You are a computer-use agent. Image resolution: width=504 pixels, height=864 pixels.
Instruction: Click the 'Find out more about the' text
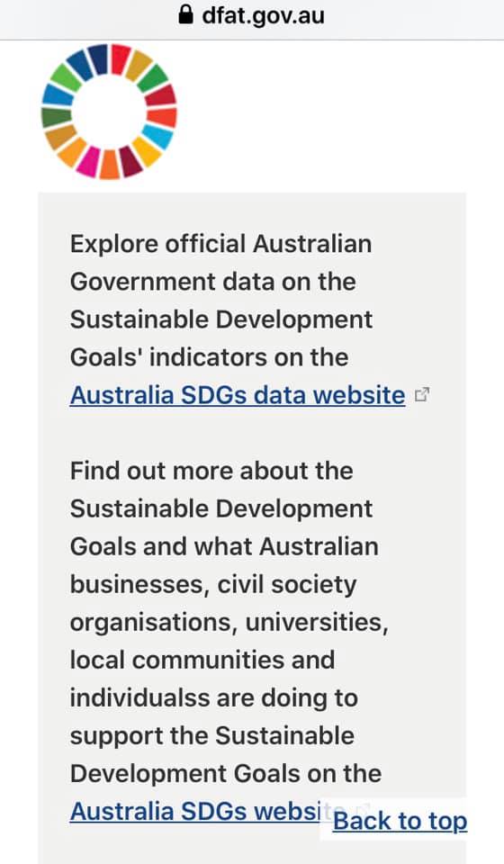click(x=211, y=471)
